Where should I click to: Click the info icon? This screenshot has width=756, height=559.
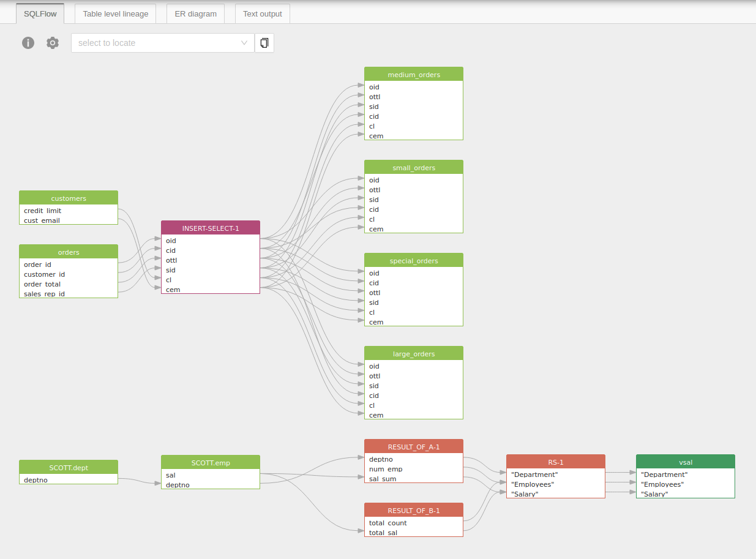[x=28, y=43]
